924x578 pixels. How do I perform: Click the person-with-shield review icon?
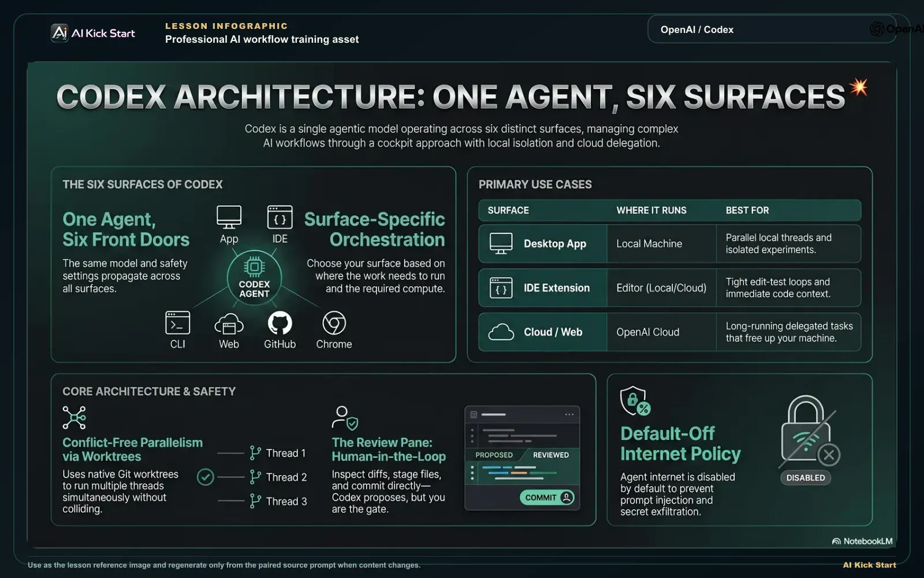pos(345,418)
